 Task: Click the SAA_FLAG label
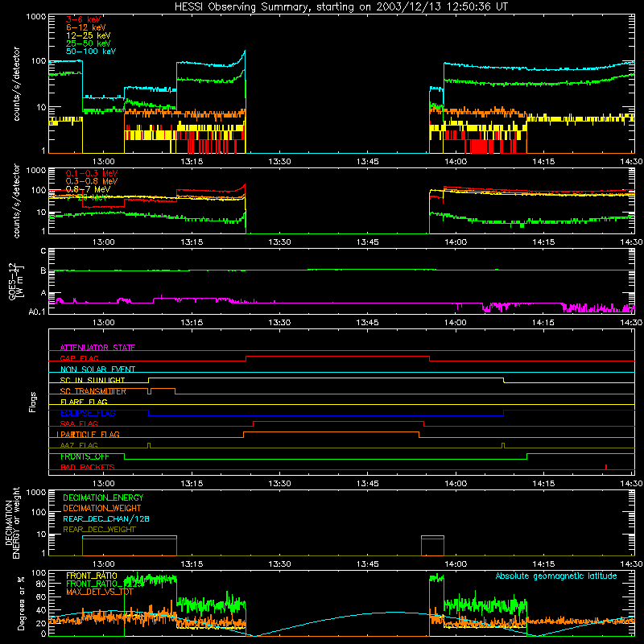[79, 423]
